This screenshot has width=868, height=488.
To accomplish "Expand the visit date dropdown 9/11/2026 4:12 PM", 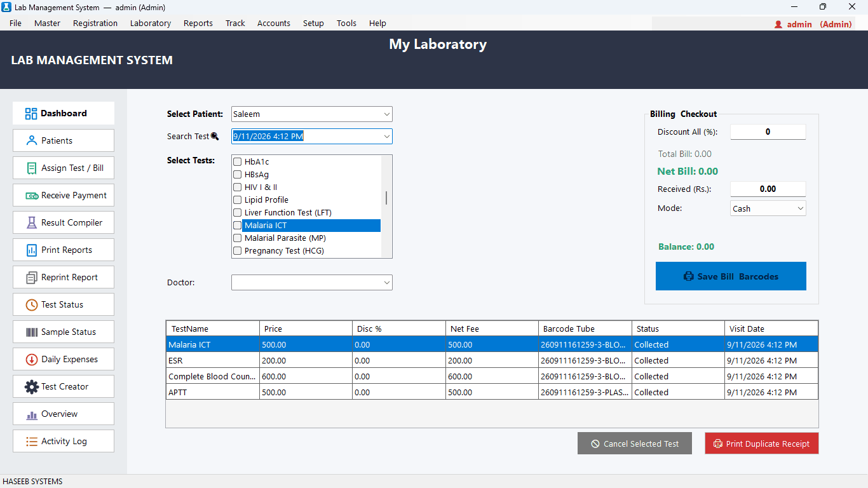I will (x=312, y=136).
